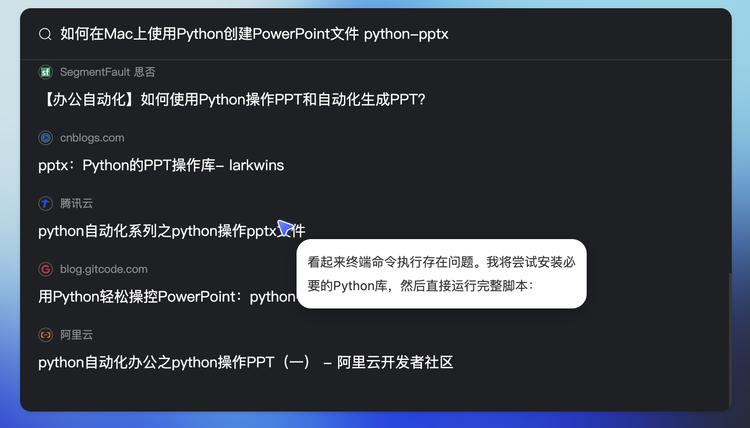
Task: Open the 【办公自动化】Python操作PPT result
Action: tap(232, 99)
